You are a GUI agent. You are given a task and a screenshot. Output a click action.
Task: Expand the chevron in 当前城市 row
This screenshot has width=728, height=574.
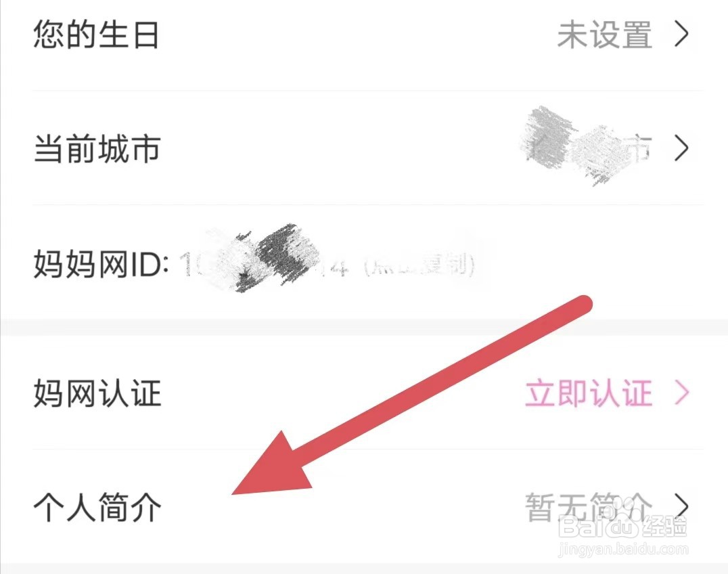point(681,149)
